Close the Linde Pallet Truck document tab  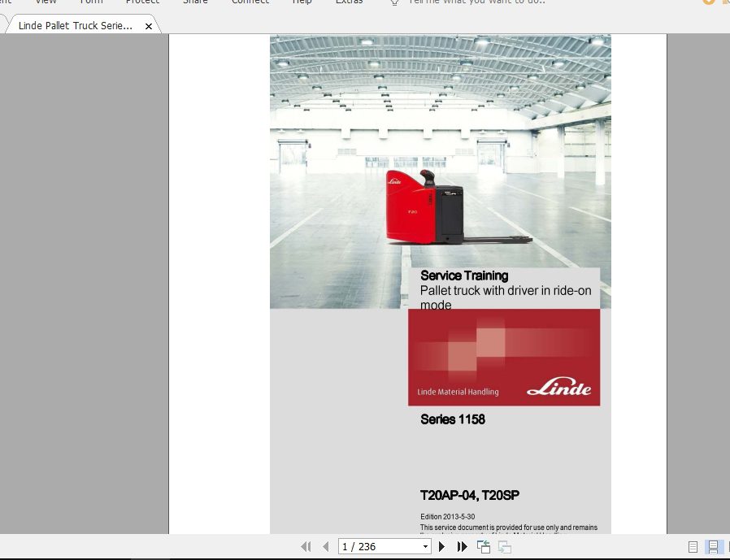tap(149, 27)
